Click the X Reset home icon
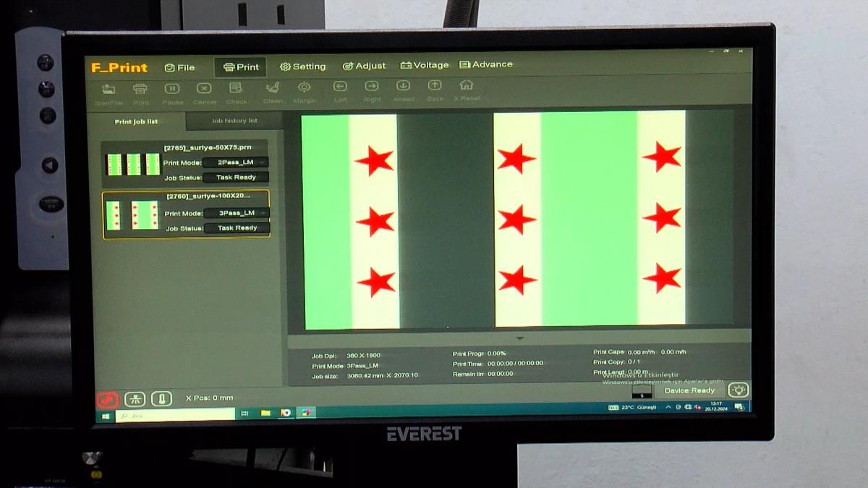 467,85
